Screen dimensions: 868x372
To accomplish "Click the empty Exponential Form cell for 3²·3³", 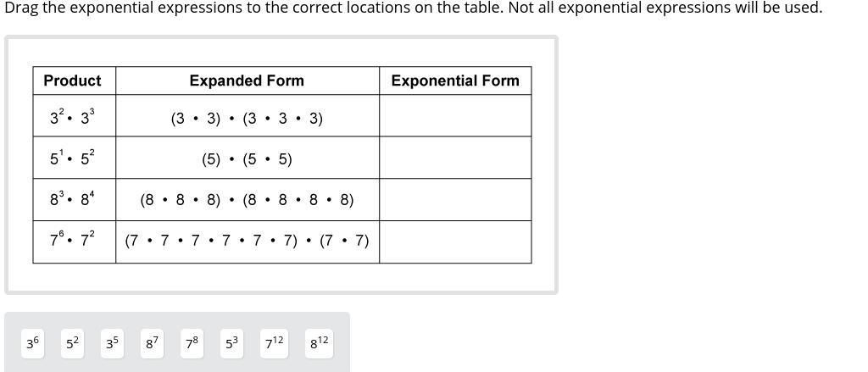I will [455, 116].
